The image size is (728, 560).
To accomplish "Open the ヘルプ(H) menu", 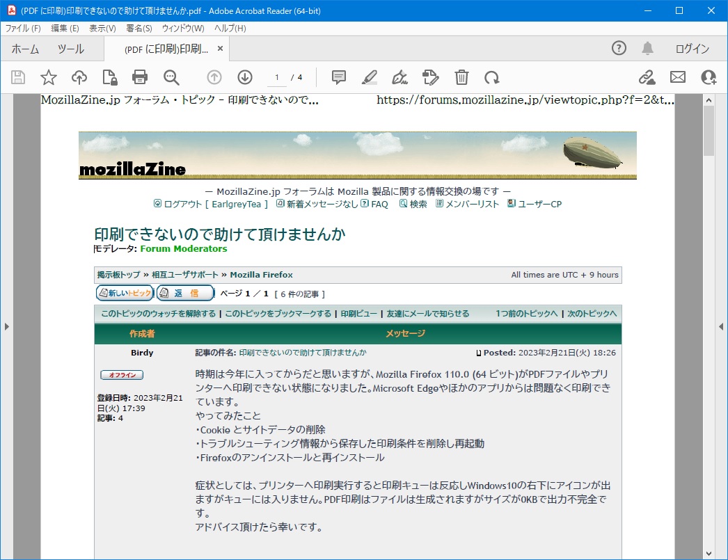I will pos(230,29).
